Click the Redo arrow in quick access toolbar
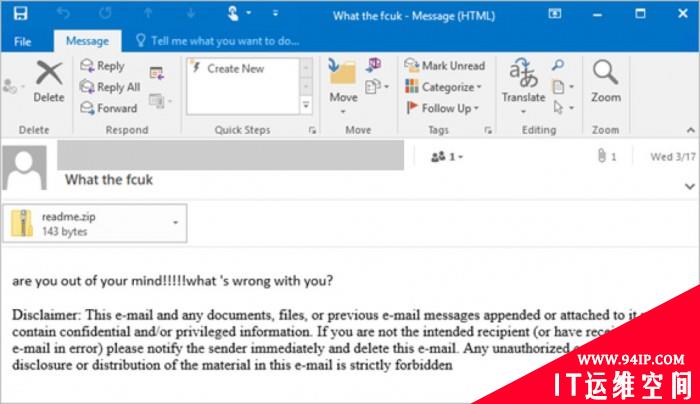The height and width of the screenshot is (404, 700). [105, 13]
